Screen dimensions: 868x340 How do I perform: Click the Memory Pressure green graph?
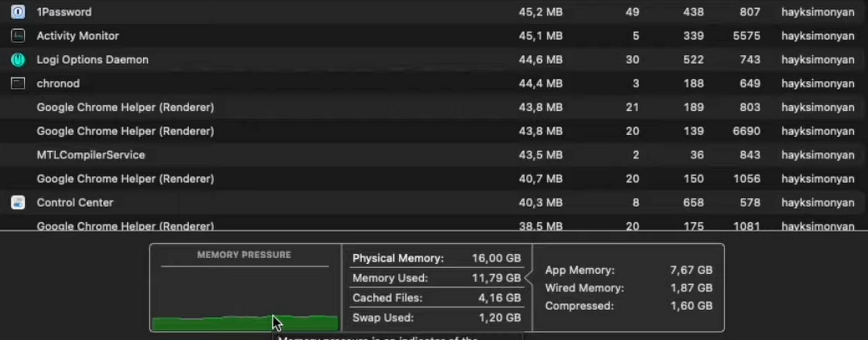click(245, 323)
